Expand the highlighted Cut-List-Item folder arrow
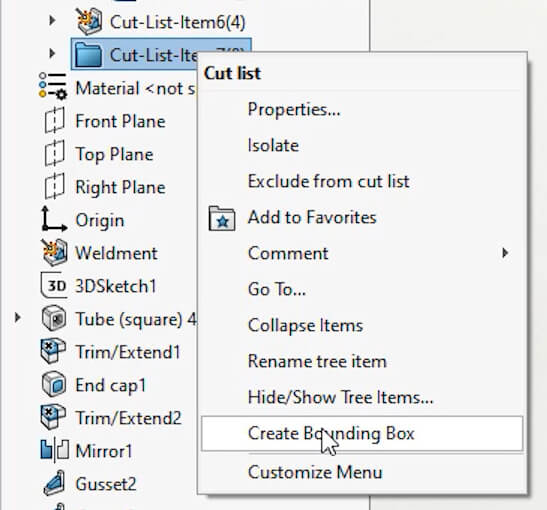 click(x=52, y=54)
